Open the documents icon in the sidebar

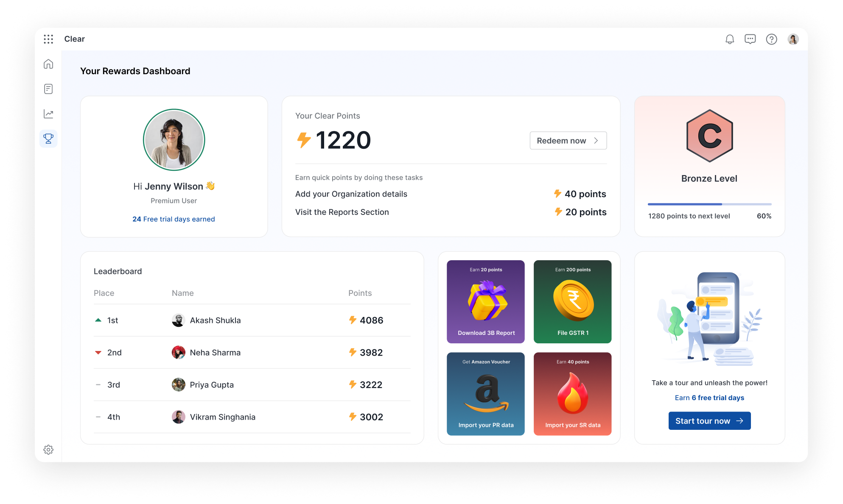pos(48,89)
